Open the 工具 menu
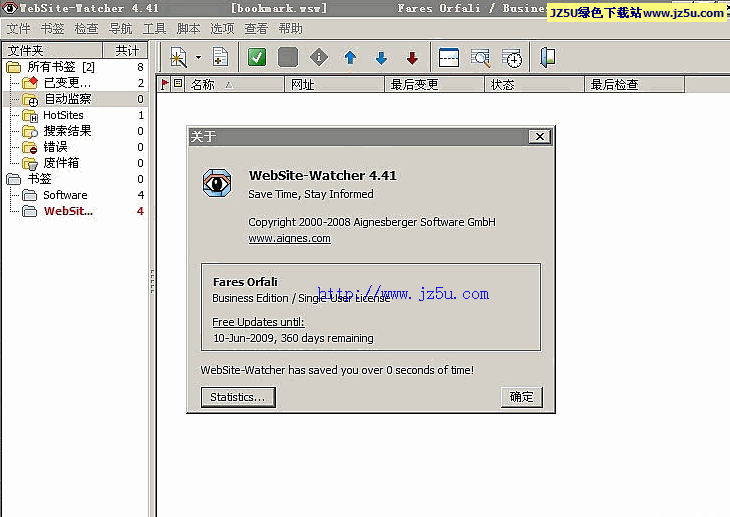The width and height of the screenshot is (730, 517). (x=155, y=29)
